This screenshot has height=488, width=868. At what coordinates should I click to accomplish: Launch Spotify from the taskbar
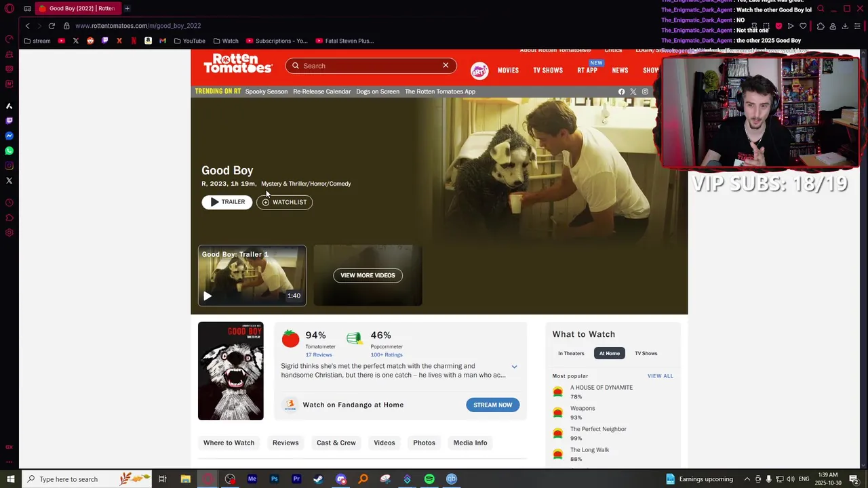coord(429,479)
